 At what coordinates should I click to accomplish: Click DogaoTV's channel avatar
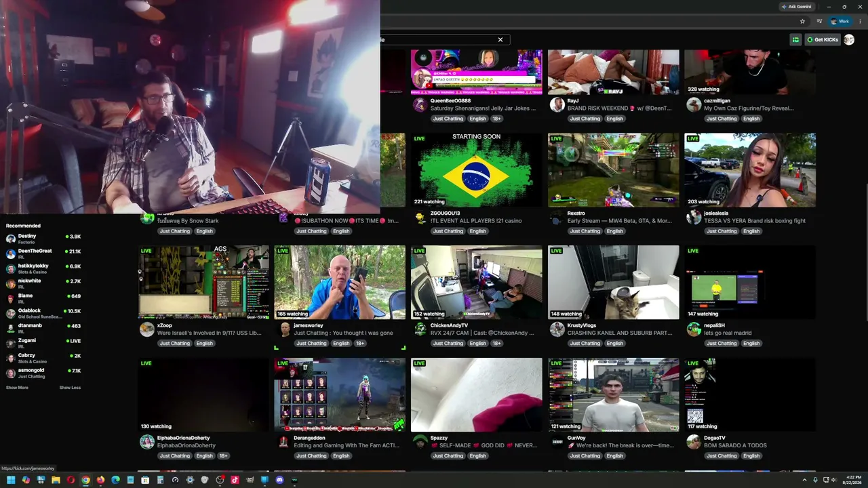point(694,442)
